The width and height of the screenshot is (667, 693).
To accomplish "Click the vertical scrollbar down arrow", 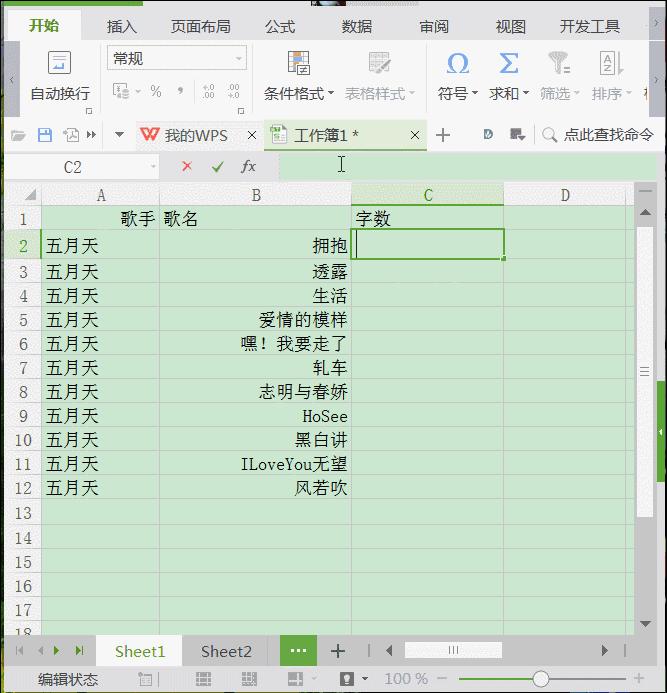I will [x=645, y=624].
